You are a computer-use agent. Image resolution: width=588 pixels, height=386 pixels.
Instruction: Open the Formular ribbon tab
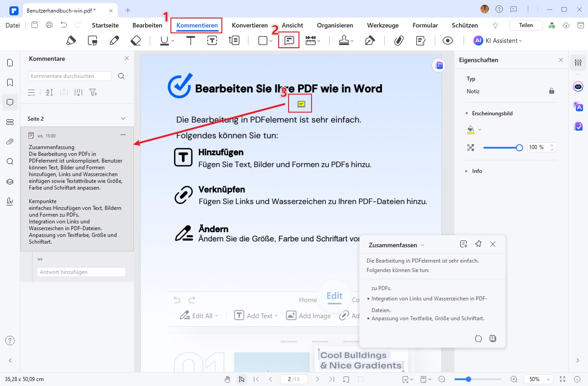coord(425,25)
